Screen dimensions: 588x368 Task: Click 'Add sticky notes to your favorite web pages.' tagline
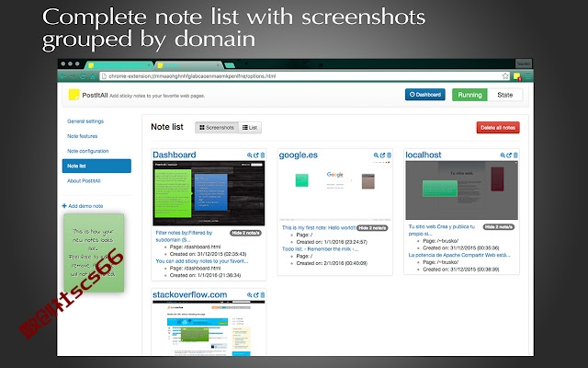tap(157, 96)
